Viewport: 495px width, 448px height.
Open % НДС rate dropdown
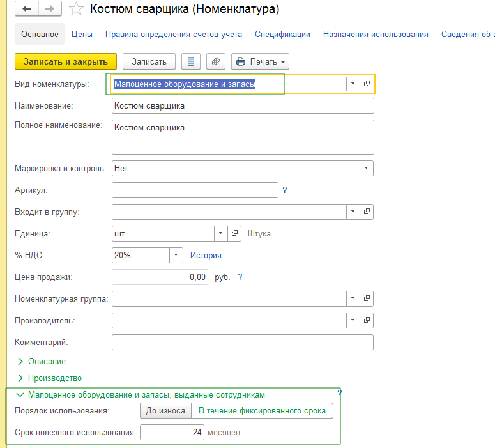[176, 255]
